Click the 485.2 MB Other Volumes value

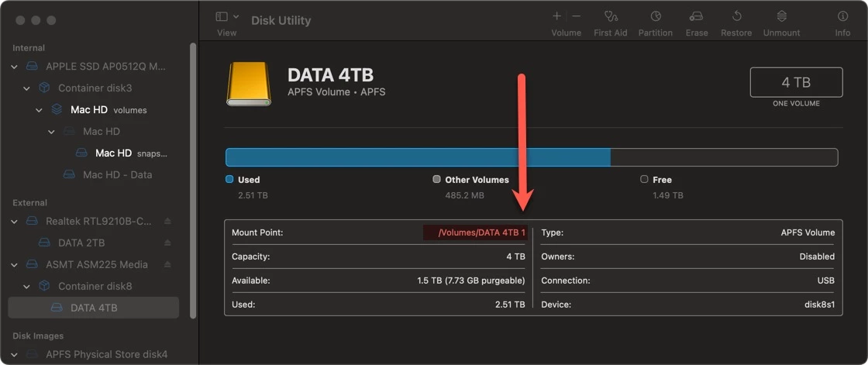464,195
